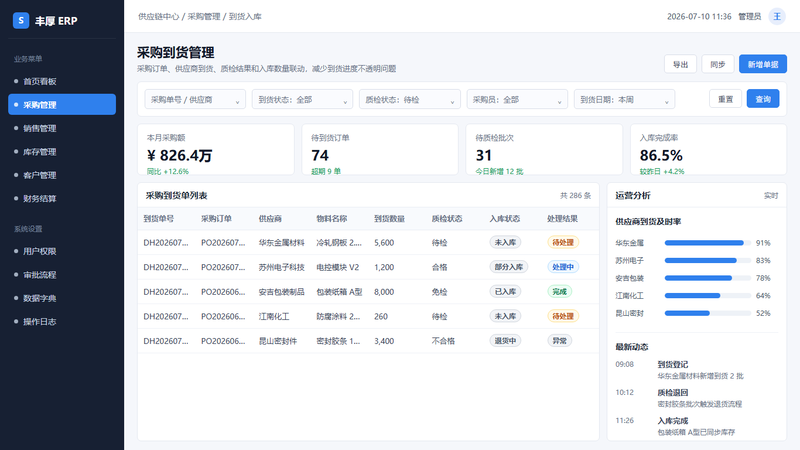
Task: Click 待处理 tag in 华东金属材料 row
Action: coord(563,242)
